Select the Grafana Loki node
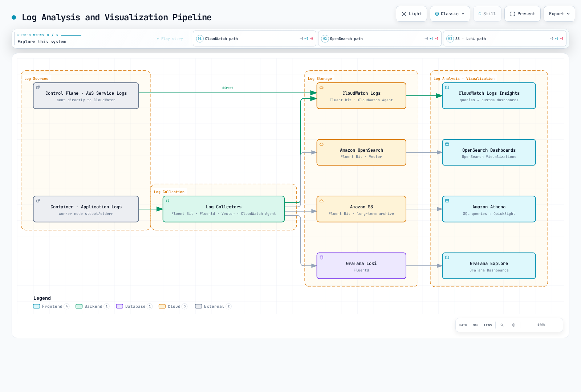 [361, 266]
